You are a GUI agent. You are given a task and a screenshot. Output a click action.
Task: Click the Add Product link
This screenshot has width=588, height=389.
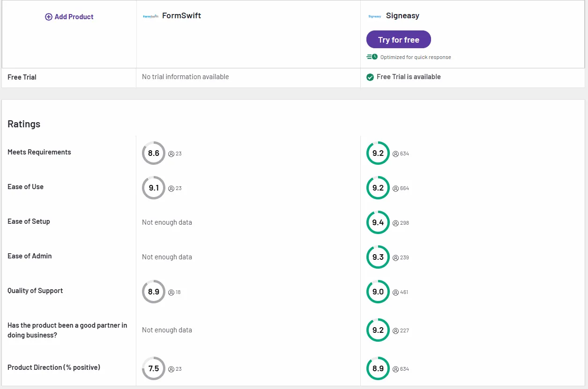(x=69, y=17)
